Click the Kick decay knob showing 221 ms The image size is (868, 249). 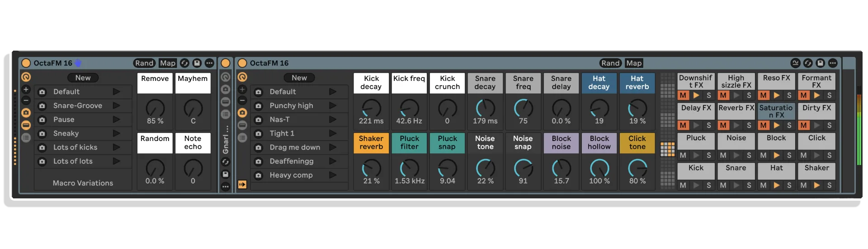[372, 108]
